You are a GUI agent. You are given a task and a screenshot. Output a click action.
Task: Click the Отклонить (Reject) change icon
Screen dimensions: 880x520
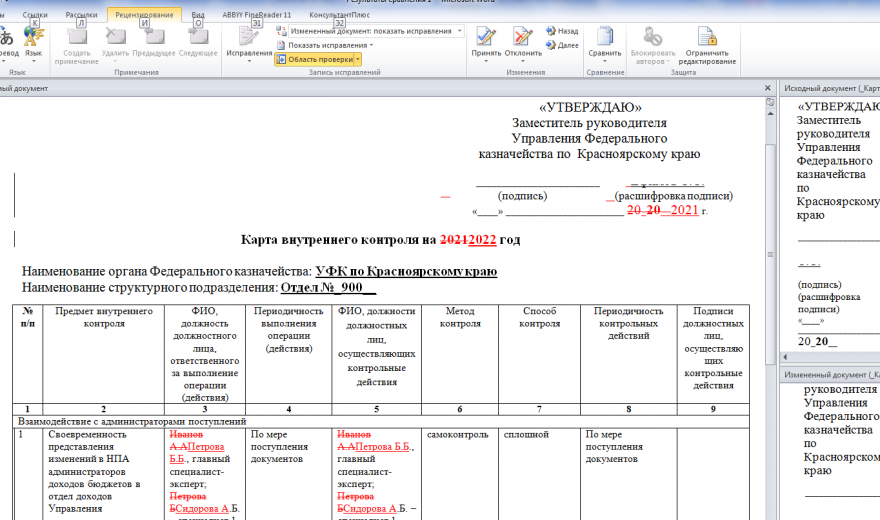point(523,36)
